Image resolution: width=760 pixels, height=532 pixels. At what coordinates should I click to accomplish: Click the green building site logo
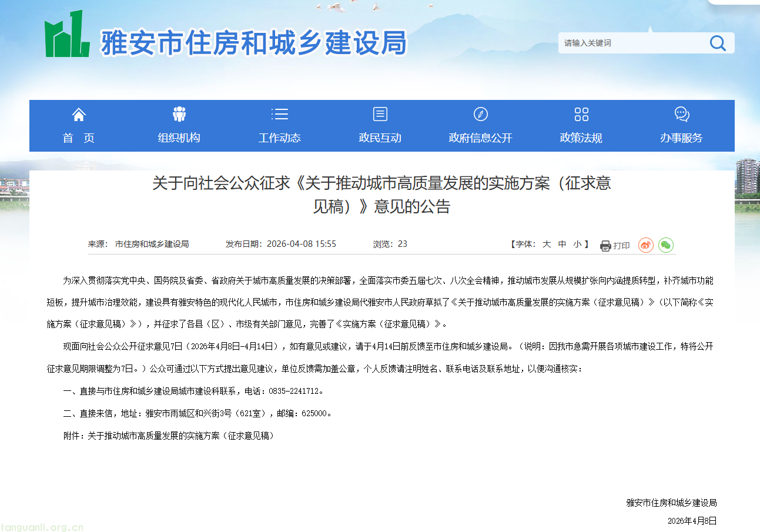click(67, 35)
